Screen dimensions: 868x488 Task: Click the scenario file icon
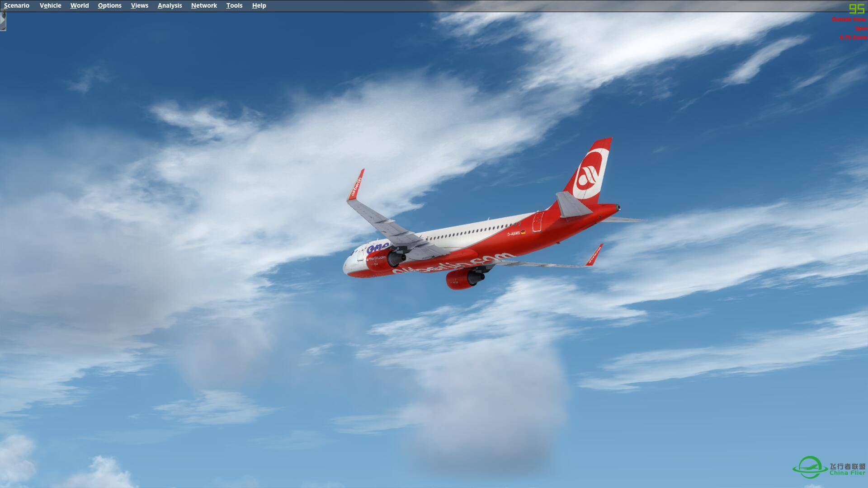[x=3, y=21]
